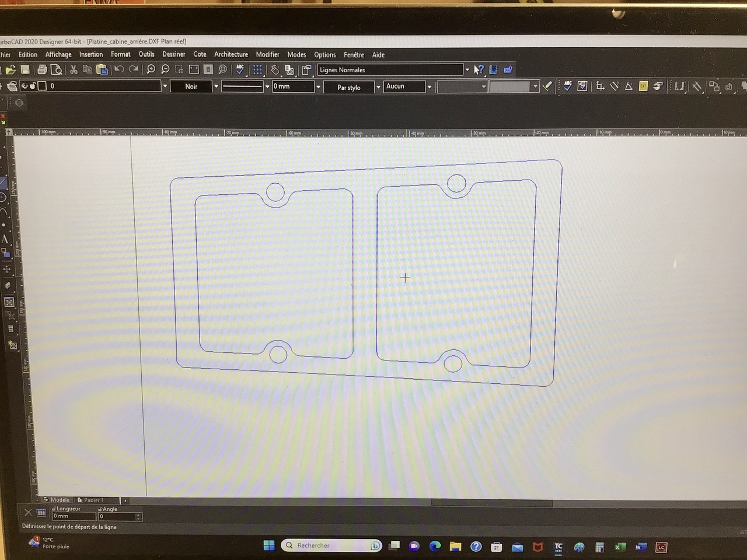This screenshot has width=747, height=560.
Task: Click the Paste clipboard icon
Action: click(102, 70)
